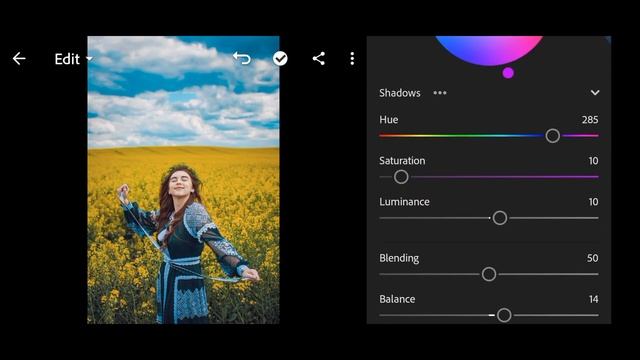Viewport: 640px width, 360px height.
Task: Click the Saturation value 10
Action: pos(593,161)
